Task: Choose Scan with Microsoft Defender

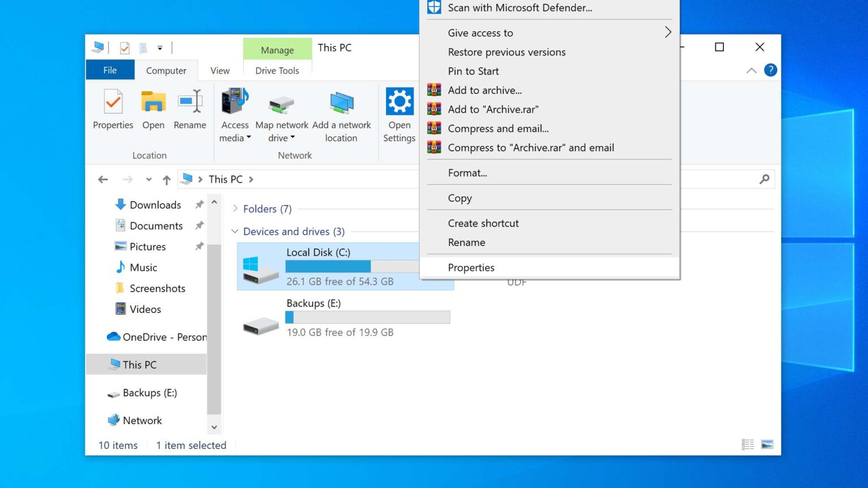Action: click(519, 8)
